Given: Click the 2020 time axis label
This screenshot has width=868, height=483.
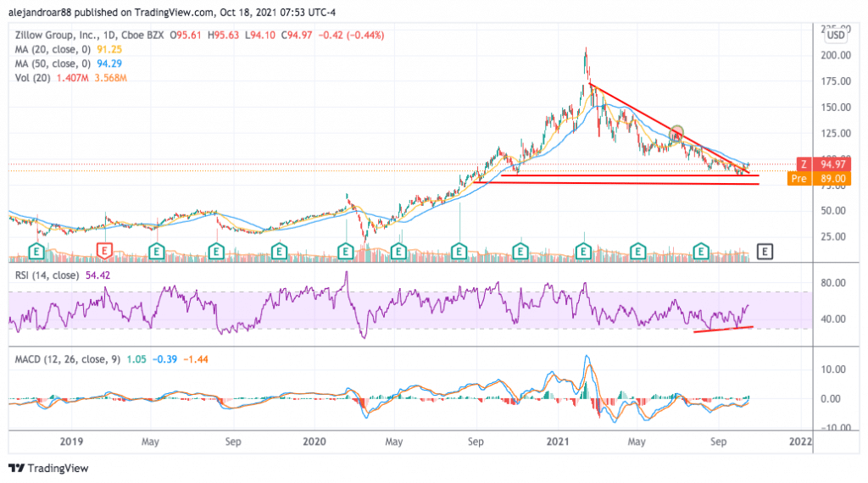Looking at the screenshot, I should pyautogui.click(x=314, y=441).
